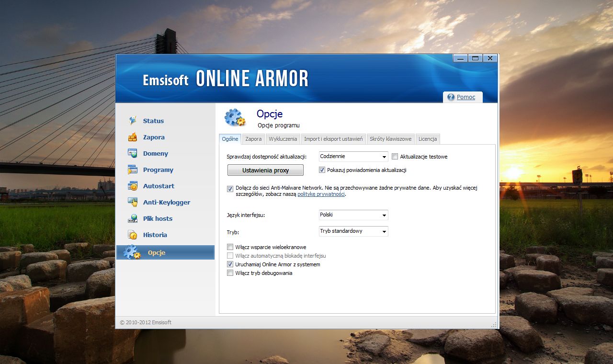613x364 pixels.
Task: Click the Plik hosts icon
Action: [133, 218]
